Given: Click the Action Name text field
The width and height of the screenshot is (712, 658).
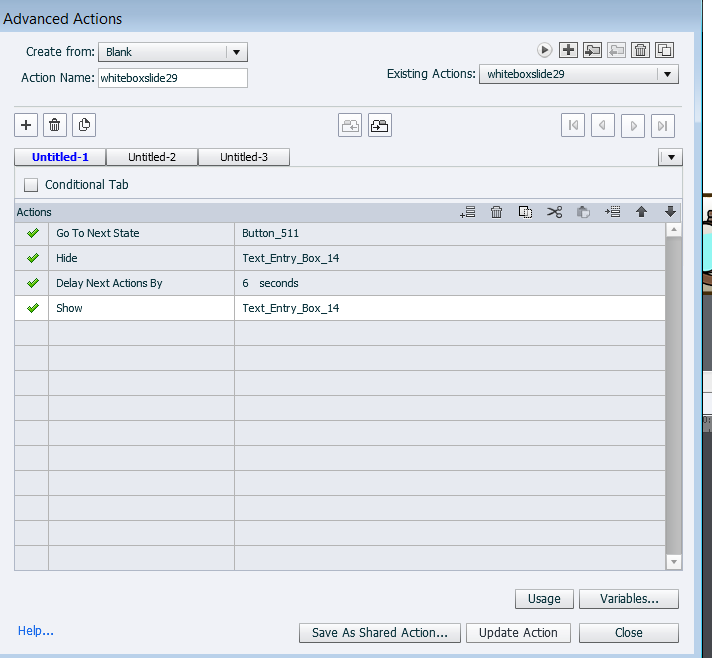Looking at the screenshot, I should [x=172, y=78].
